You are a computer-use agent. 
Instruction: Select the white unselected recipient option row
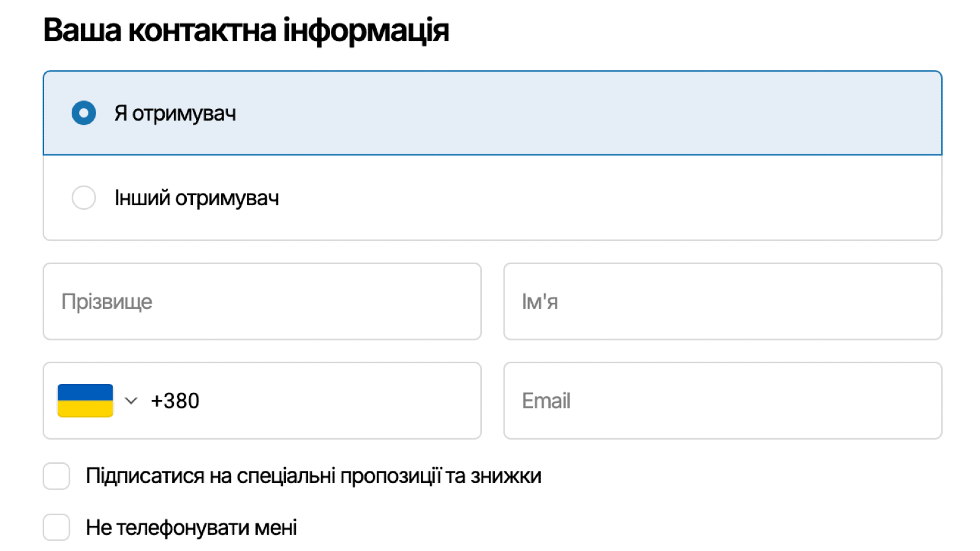pos(551,198)
